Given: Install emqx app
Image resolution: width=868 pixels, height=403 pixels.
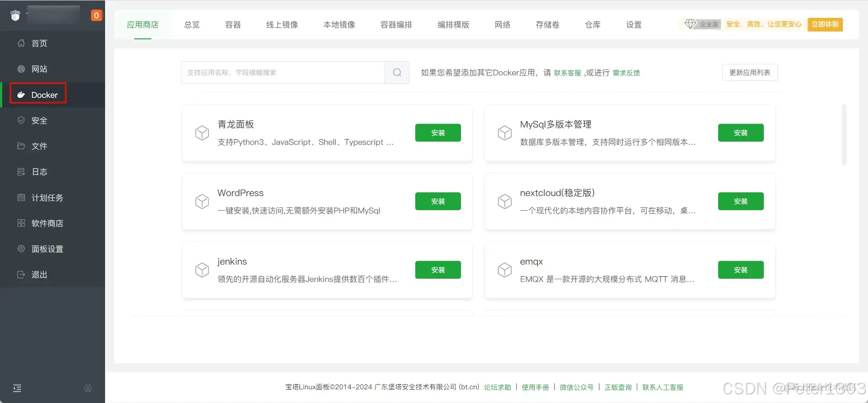Looking at the screenshot, I should pyautogui.click(x=741, y=270).
